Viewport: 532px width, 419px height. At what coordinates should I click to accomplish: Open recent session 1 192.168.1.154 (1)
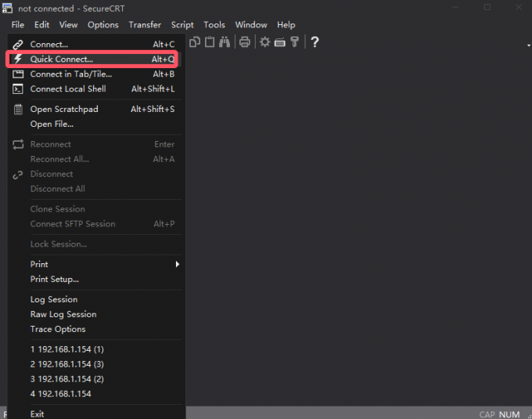click(x=95, y=349)
